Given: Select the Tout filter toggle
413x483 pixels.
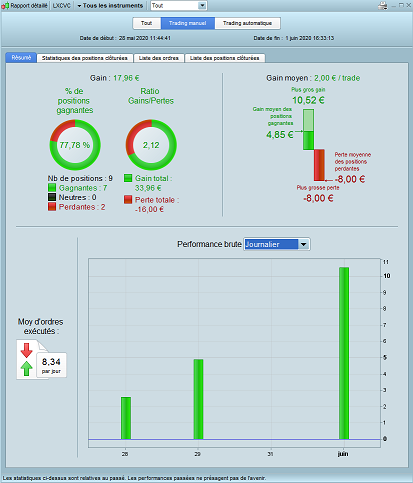Looking at the screenshot, I should pyautogui.click(x=147, y=23).
